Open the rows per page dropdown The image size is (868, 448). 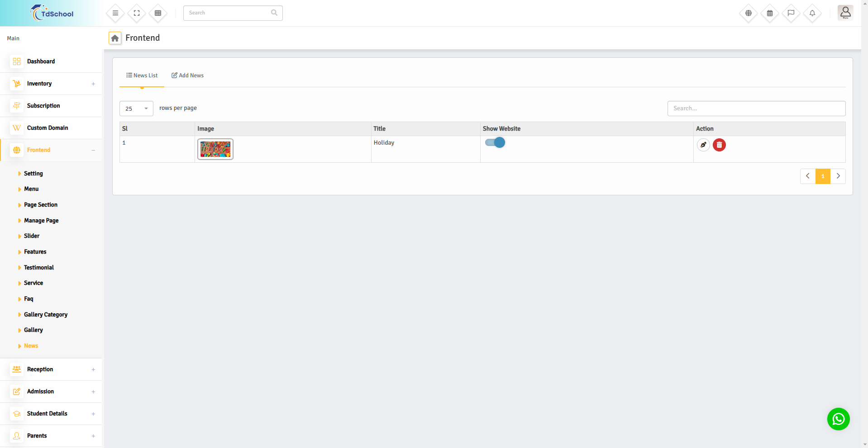point(136,108)
